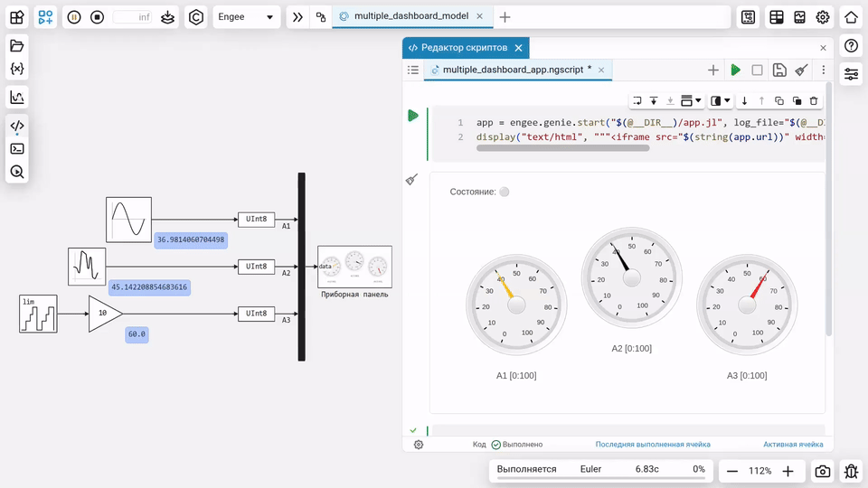The height and width of the screenshot is (488, 868).
Task: Open the file browser icon in left sidebar
Action: point(16,46)
